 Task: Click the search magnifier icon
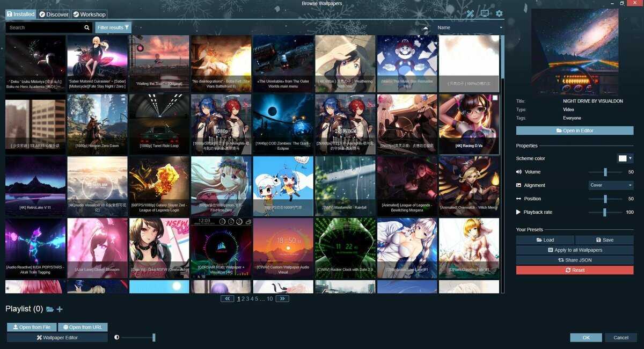pos(87,27)
